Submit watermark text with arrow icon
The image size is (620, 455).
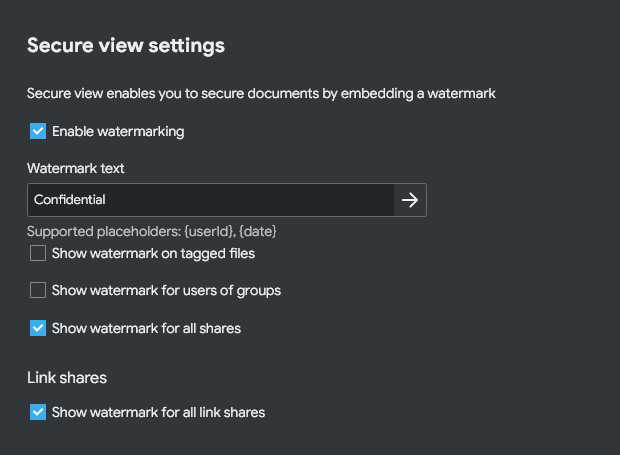410,200
